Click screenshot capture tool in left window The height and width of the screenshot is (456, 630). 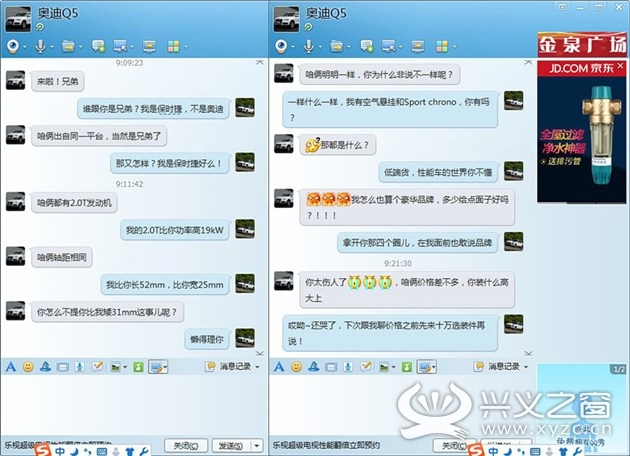(x=156, y=366)
